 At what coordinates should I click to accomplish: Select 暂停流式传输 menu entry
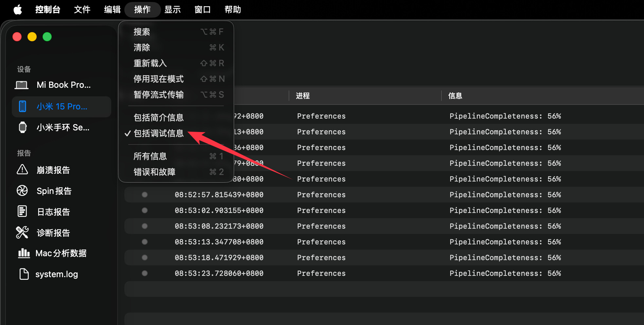(x=176, y=95)
